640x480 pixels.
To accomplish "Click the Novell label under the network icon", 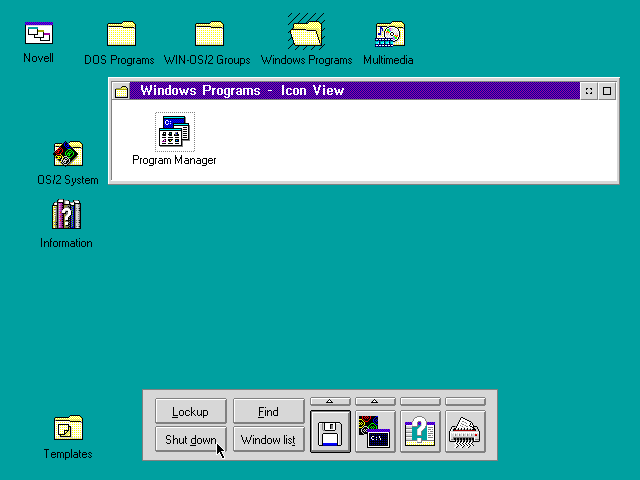I will [x=38, y=58].
